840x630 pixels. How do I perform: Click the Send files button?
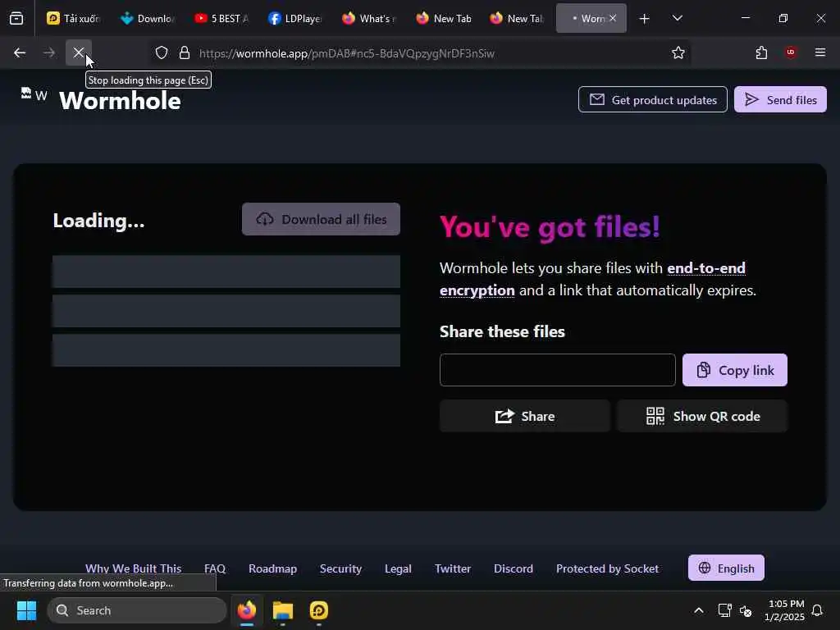pyautogui.click(x=780, y=99)
